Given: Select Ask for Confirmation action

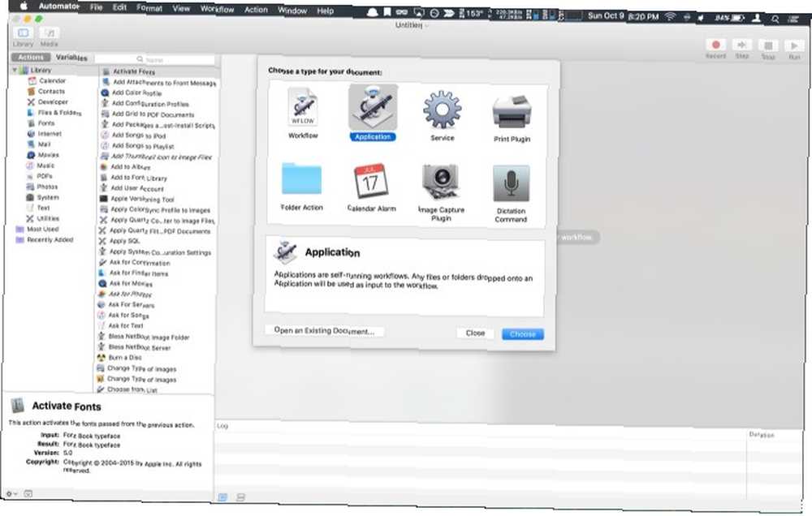Looking at the screenshot, I should (x=134, y=262).
